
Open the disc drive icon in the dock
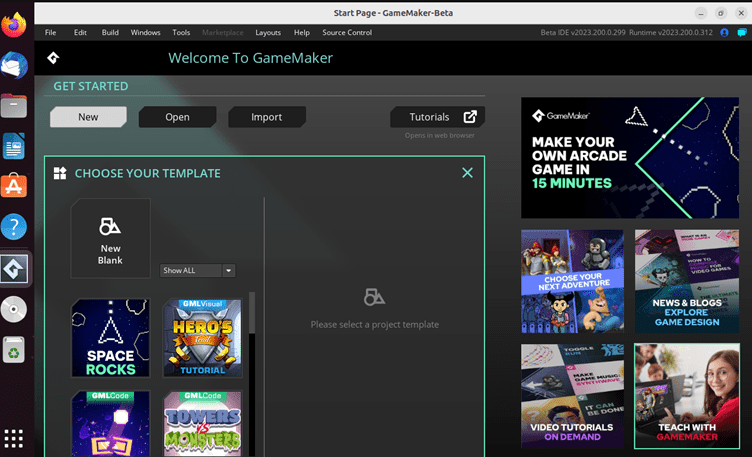pos(14,309)
